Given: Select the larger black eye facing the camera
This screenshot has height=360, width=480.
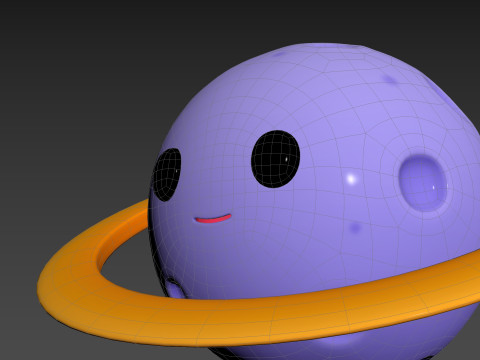Looking at the screenshot, I should [275, 159].
